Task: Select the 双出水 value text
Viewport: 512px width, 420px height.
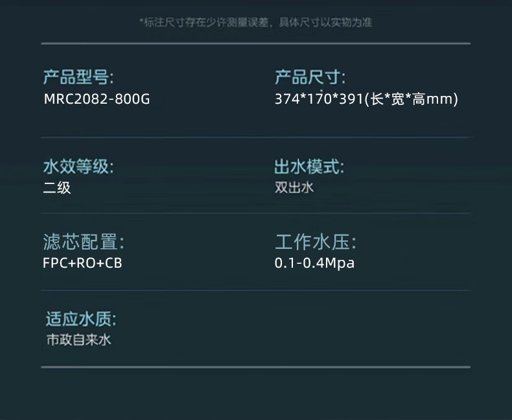Action: [x=294, y=187]
